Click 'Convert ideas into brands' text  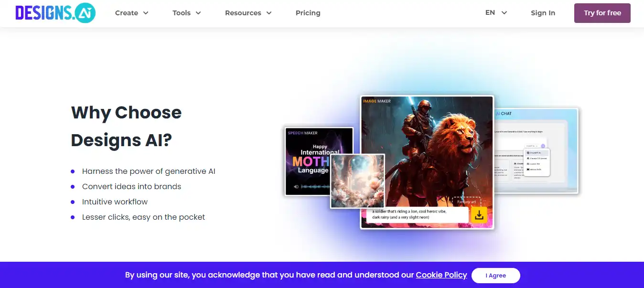tap(131, 186)
